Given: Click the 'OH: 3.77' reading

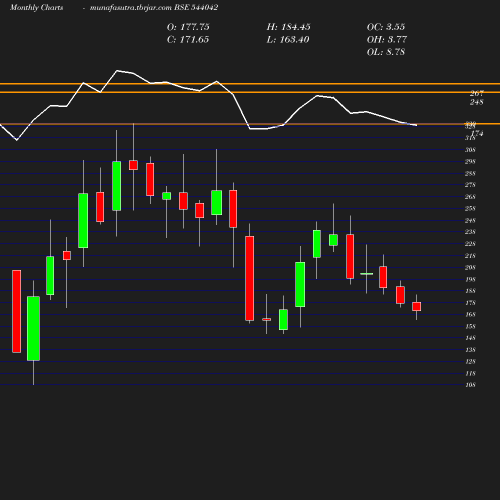Looking at the screenshot, I should point(387,40).
